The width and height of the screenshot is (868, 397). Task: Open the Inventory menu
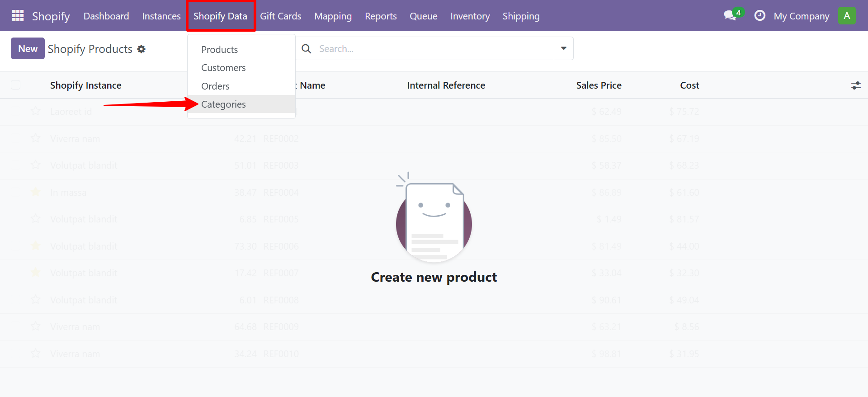[x=470, y=16]
